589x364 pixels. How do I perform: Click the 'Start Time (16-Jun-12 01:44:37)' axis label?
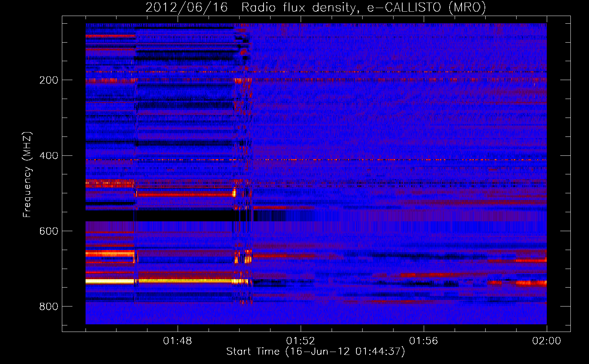tap(316, 352)
